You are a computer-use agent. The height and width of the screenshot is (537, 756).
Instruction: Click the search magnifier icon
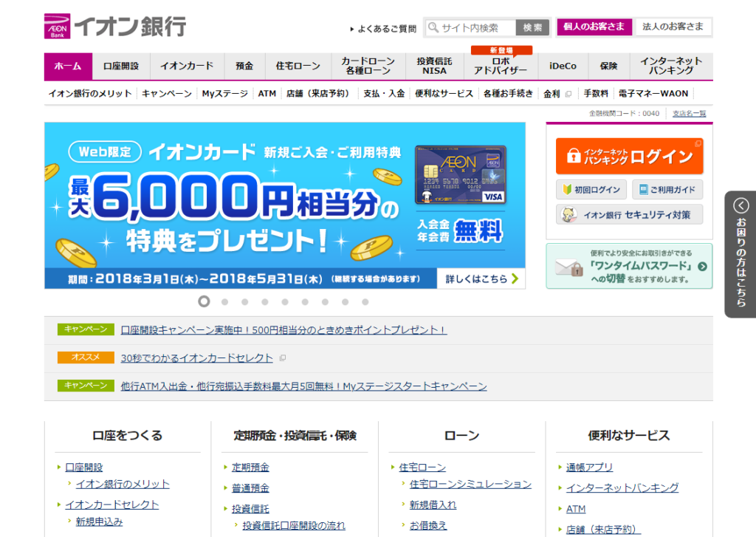433,27
